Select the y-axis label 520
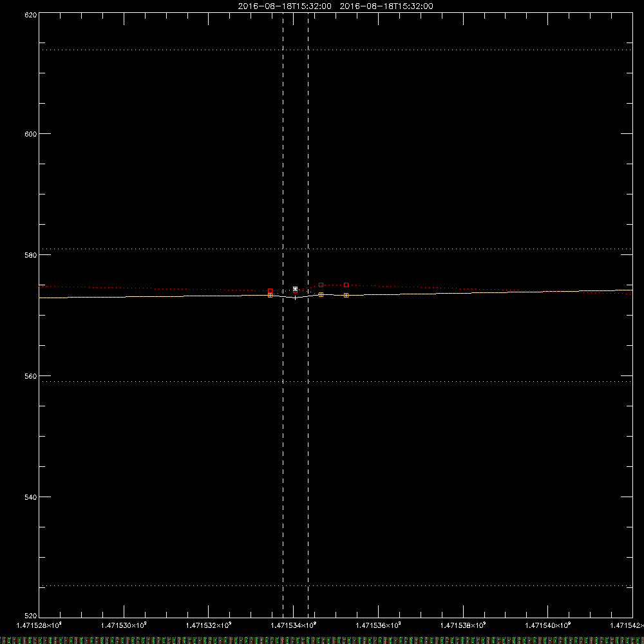The image size is (644, 644). pos(31,616)
